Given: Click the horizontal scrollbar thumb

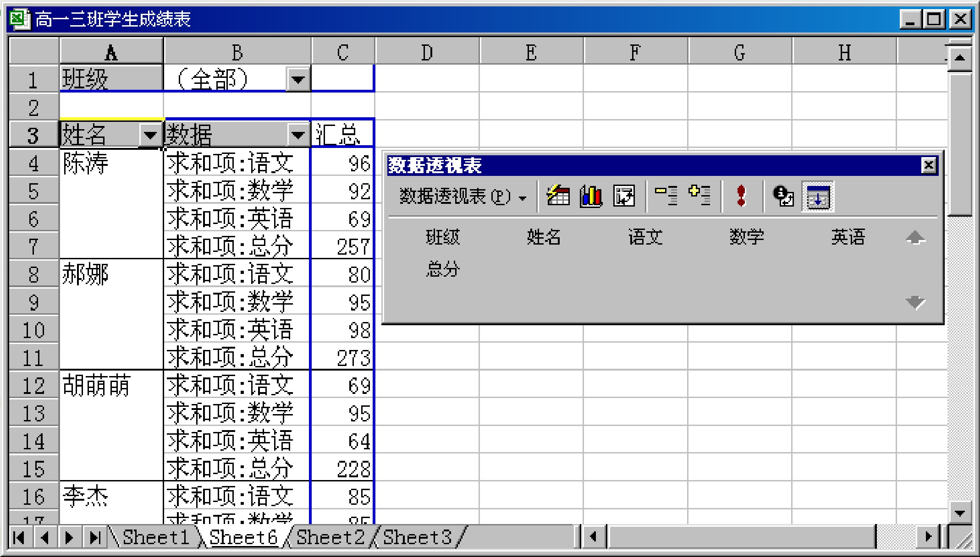Looking at the screenshot, I should [x=742, y=537].
